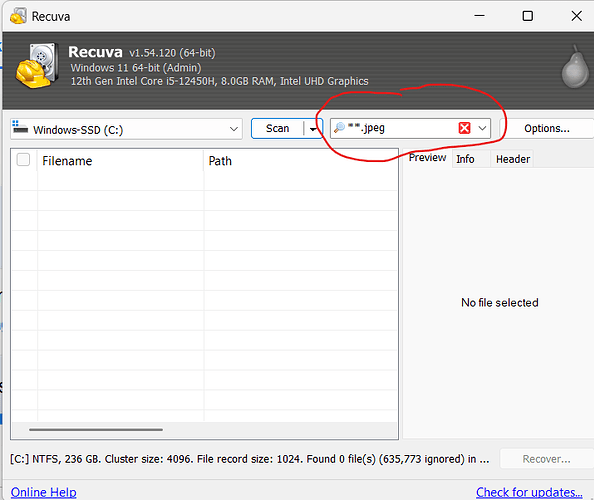Click the NTFS 236 GB status bar text
594x500 pixels.
(x=249, y=459)
